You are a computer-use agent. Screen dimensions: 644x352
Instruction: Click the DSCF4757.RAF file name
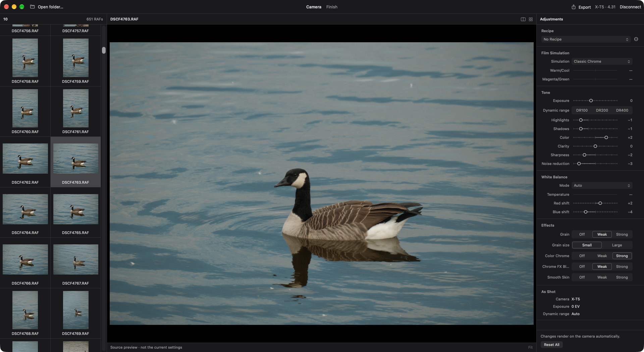point(76,31)
